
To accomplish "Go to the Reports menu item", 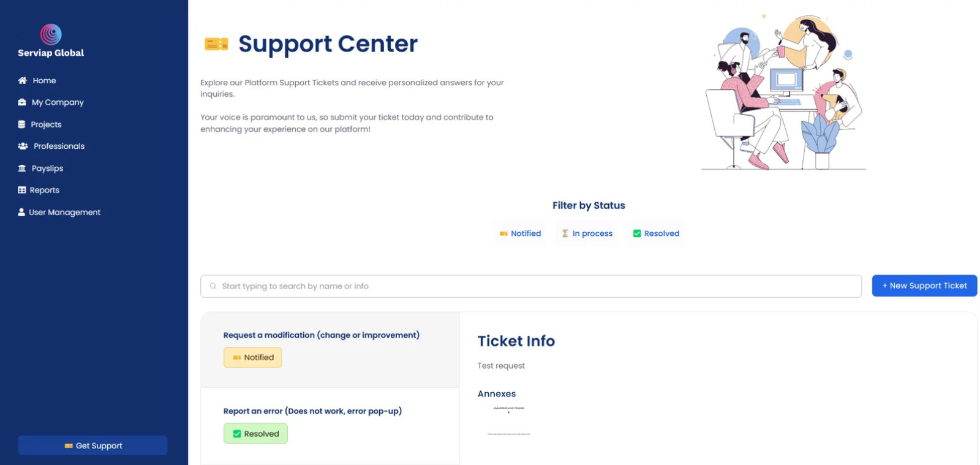I will [x=45, y=190].
